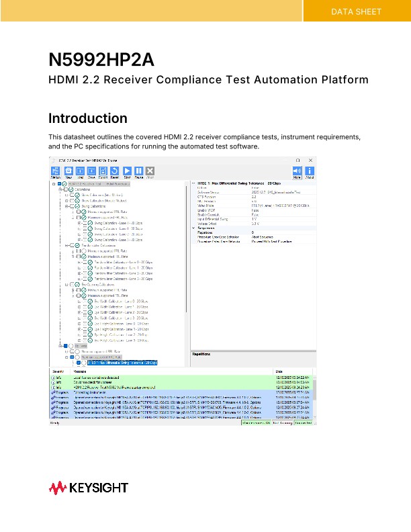Expand the Swing Calibration Lane 0 node
Screen dimensions: 411x532
tap(79, 223)
